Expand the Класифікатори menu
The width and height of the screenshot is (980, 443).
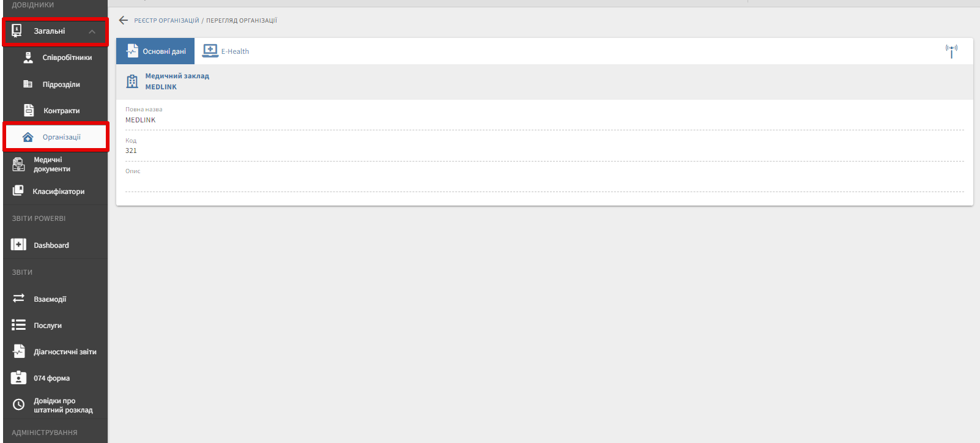pos(58,192)
